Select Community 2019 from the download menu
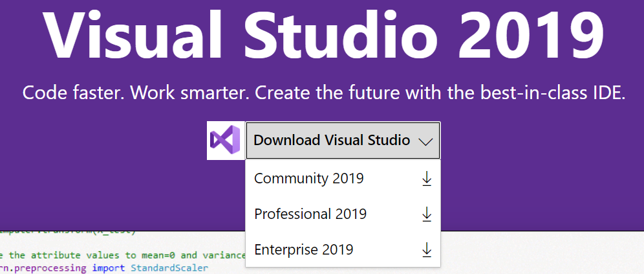The image size is (644, 274). pyautogui.click(x=343, y=179)
